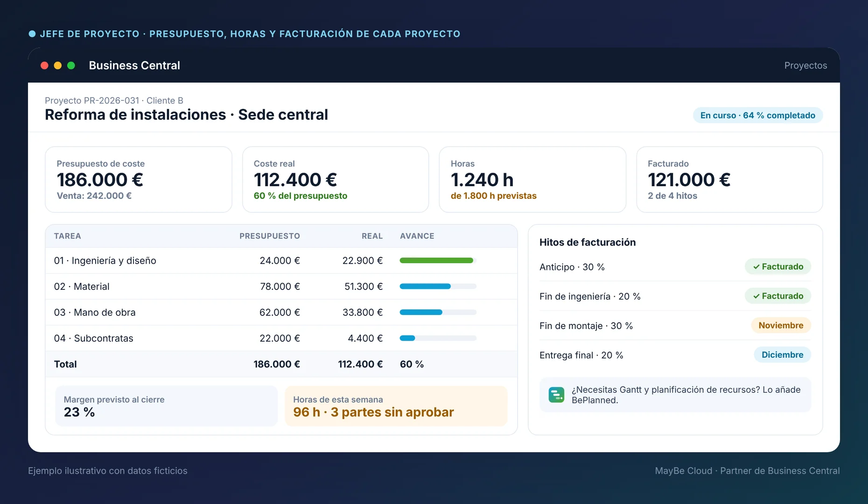868x504 pixels.
Task: Select row '03 · Mano de obra'
Action: (x=281, y=312)
